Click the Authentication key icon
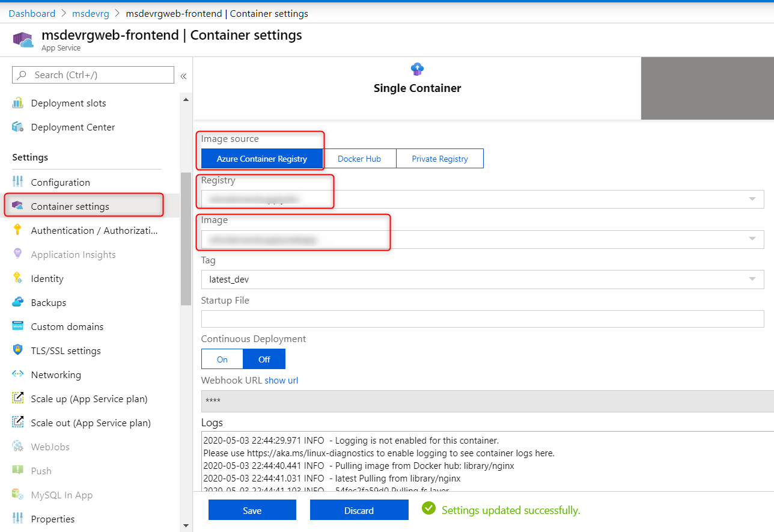 coord(18,230)
